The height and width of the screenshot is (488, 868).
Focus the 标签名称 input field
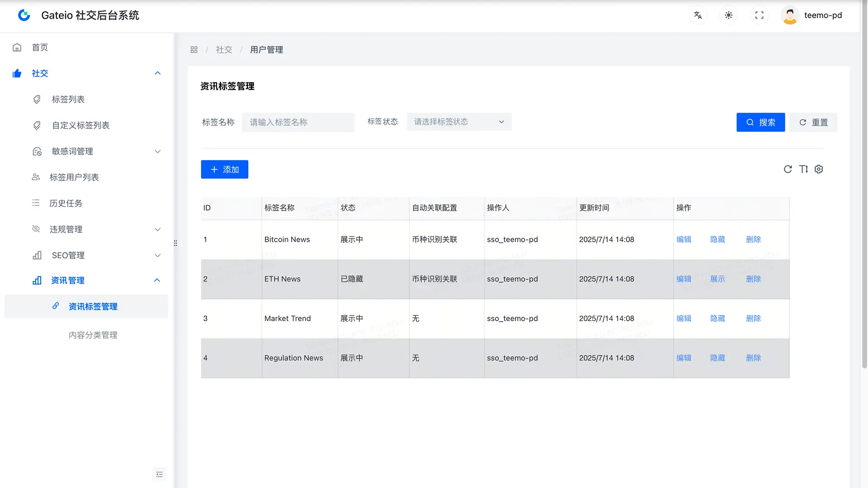coord(298,122)
